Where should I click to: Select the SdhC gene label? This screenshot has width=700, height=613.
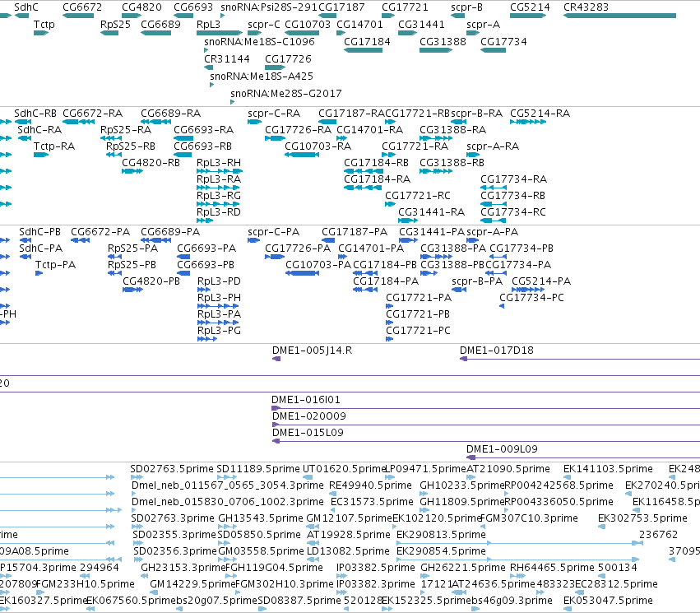point(26,7)
